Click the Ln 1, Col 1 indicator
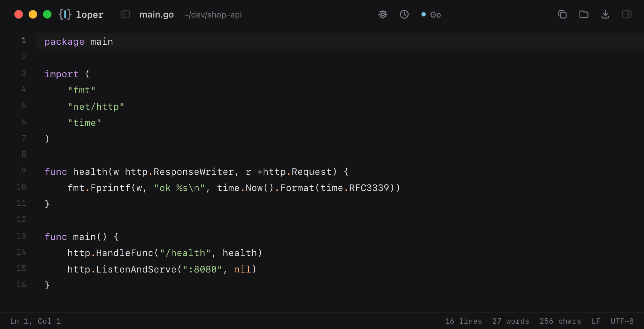Viewport: 644px width, 329px height. (35, 321)
